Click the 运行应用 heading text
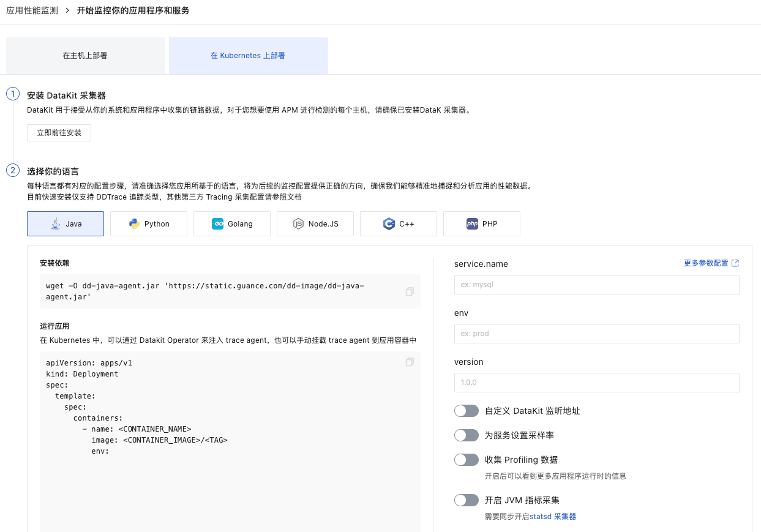 point(54,326)
